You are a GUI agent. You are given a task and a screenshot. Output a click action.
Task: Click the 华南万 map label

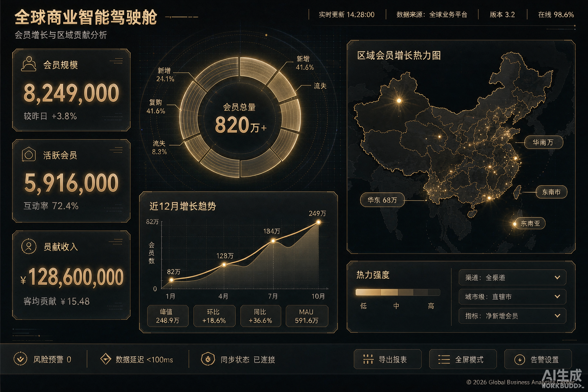point(543,142)
